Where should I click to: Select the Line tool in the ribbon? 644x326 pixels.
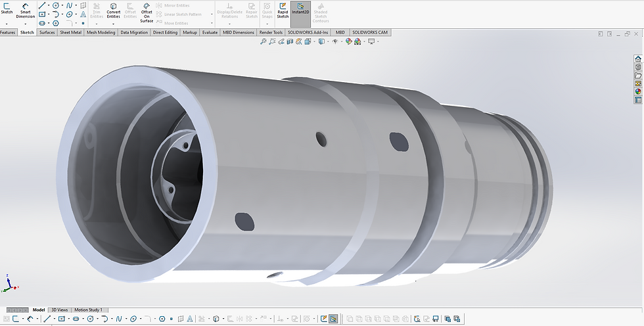click(42, 5)
